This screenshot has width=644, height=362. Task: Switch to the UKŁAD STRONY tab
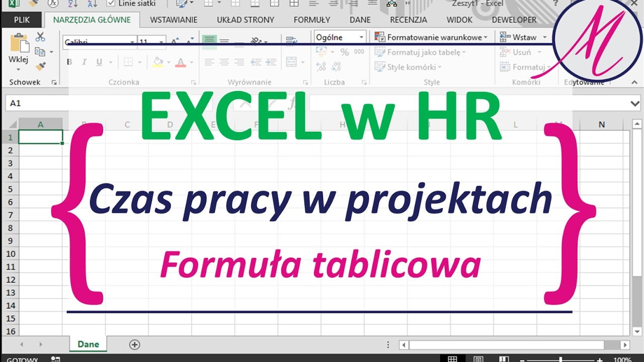[x=246, y=20]
